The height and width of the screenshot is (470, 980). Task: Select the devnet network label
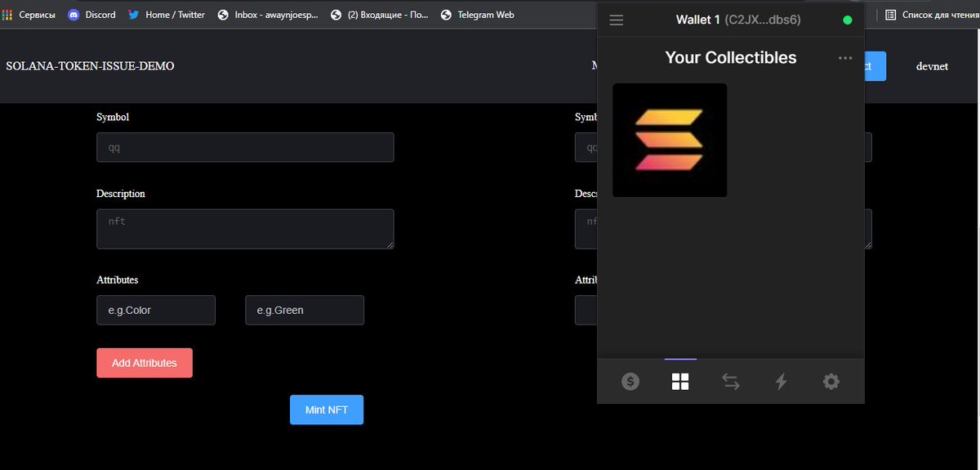tap(932, 66)
